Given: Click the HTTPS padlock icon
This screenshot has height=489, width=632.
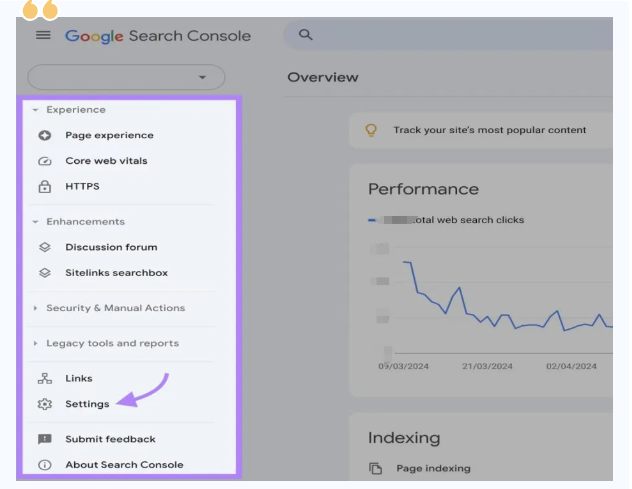Looking at the screenshot, I should [45, 186].
